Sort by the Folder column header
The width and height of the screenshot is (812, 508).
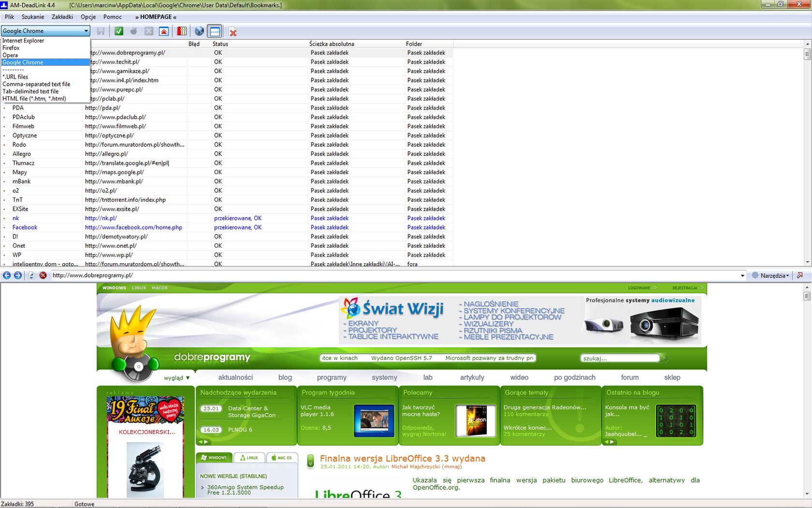point(429,44)
